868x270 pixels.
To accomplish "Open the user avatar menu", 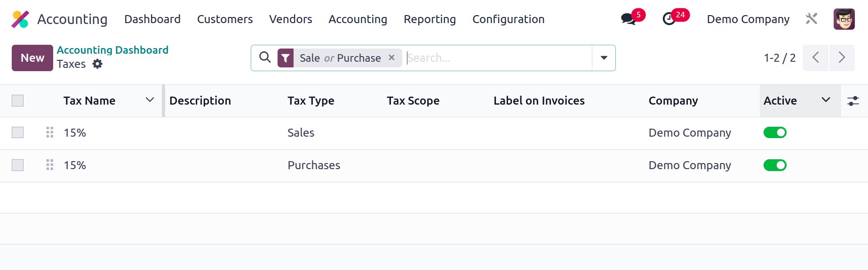I will pos(844,19).
